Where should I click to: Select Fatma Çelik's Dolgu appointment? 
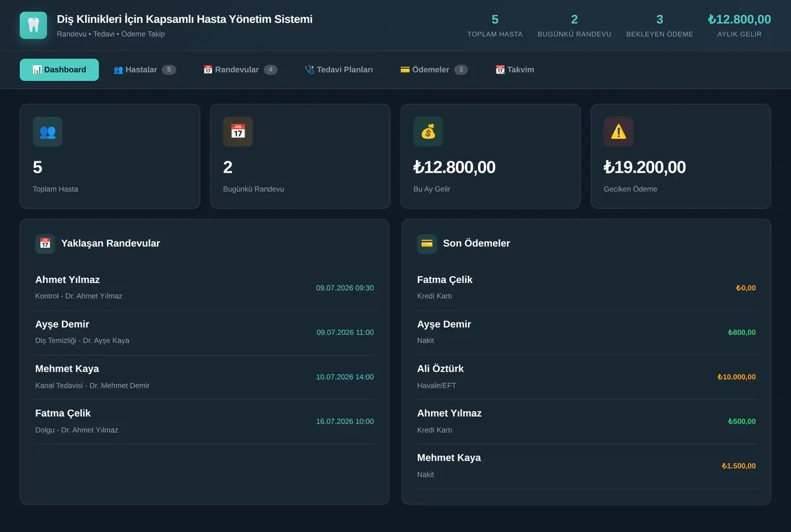coord(204,421)
